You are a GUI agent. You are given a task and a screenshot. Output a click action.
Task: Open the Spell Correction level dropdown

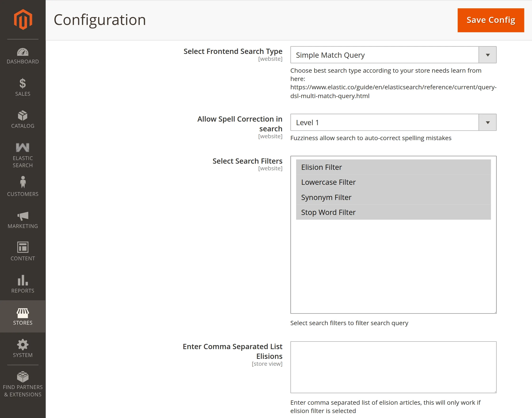393,122
